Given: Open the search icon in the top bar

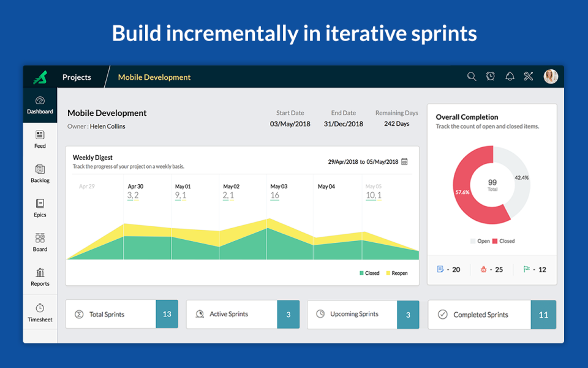Looking at the screenshot, I should coord(472,76).
